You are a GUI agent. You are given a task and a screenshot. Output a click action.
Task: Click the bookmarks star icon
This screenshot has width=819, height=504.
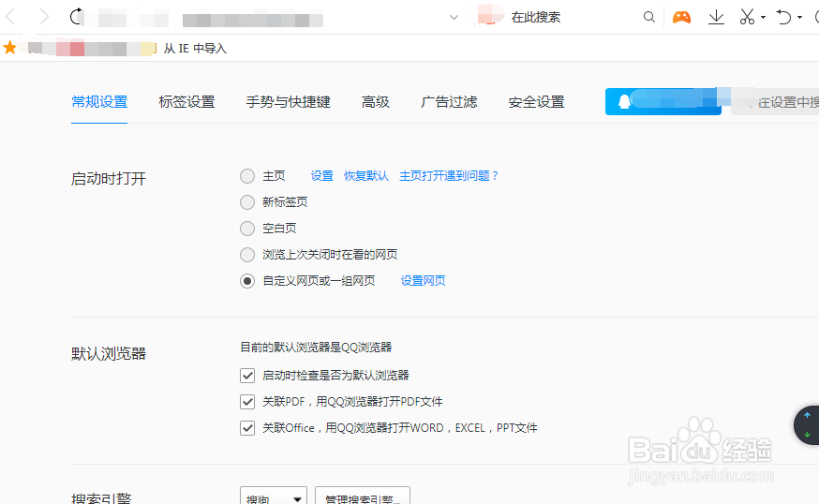tap(9, 48)
